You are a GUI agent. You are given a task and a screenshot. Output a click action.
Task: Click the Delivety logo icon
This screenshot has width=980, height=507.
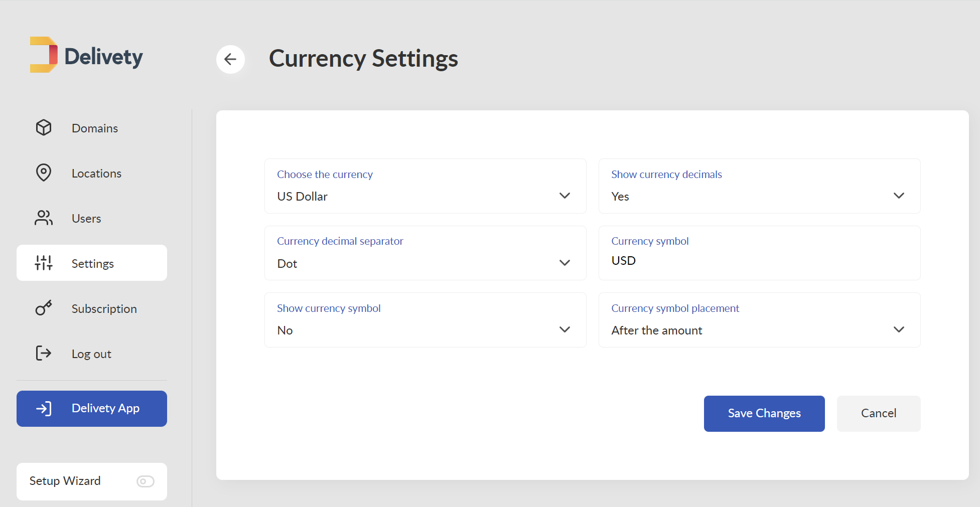[x=44, y=55]
